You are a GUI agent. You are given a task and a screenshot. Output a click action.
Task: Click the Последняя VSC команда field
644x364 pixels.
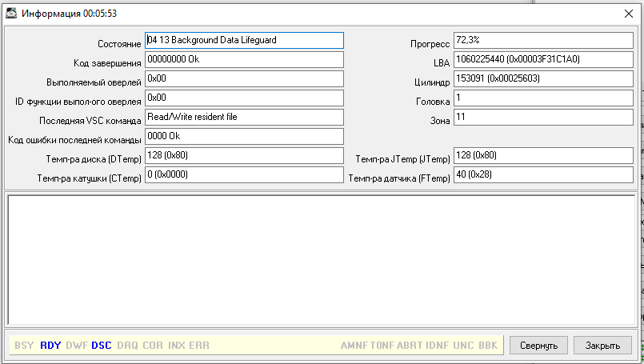[x=244, y=117]
